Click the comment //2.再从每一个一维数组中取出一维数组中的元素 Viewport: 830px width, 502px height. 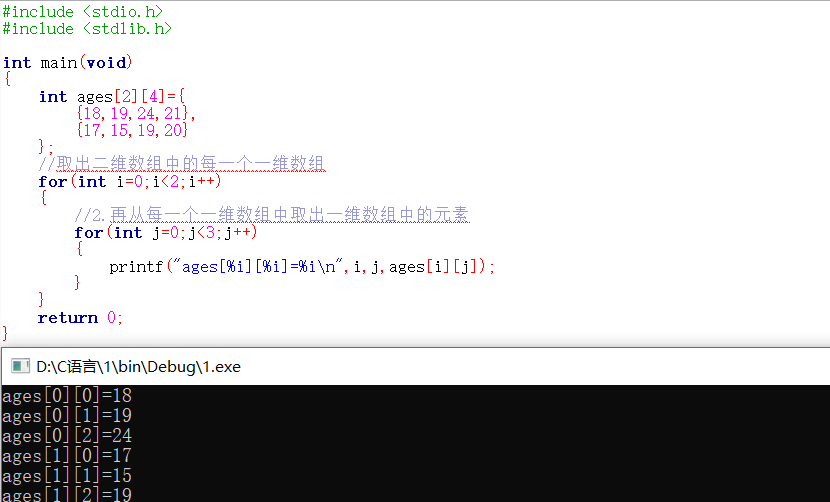272,214
